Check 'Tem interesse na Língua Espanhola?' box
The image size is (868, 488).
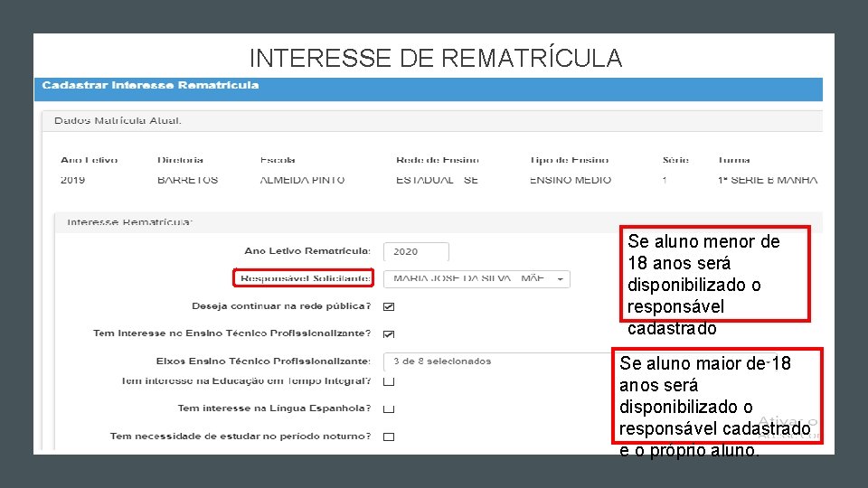(389, 408)
